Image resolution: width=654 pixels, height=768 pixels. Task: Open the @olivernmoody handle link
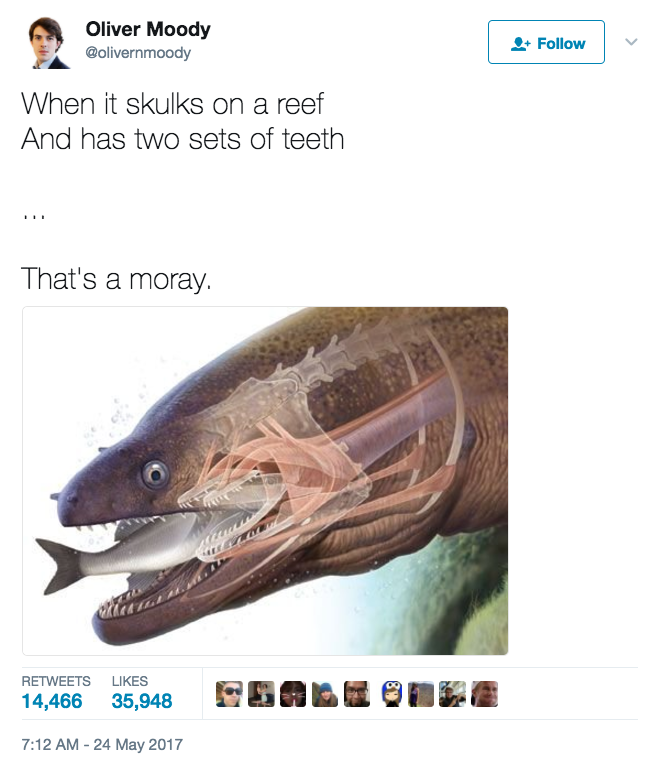(x=138, y=52)
